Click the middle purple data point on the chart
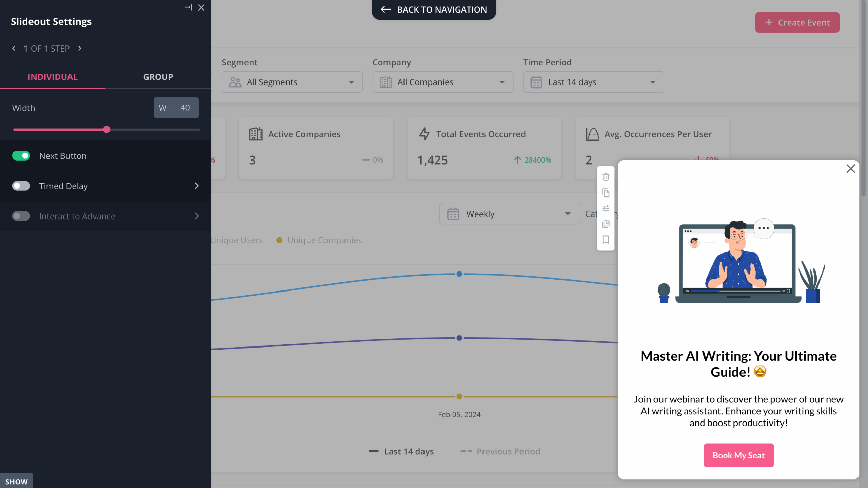This screenshot has height=488, width=868. pos(459,338)
